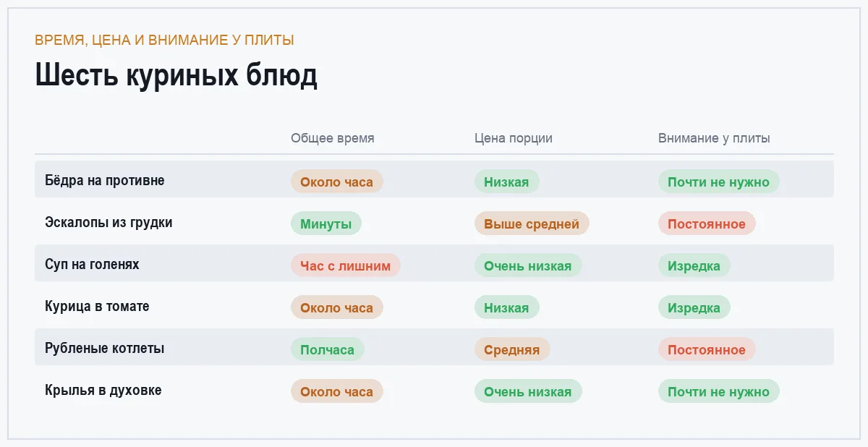Click "Почти не нужно" badge for Бёдра на противне
868x447 pixels.
click(719, 182)
